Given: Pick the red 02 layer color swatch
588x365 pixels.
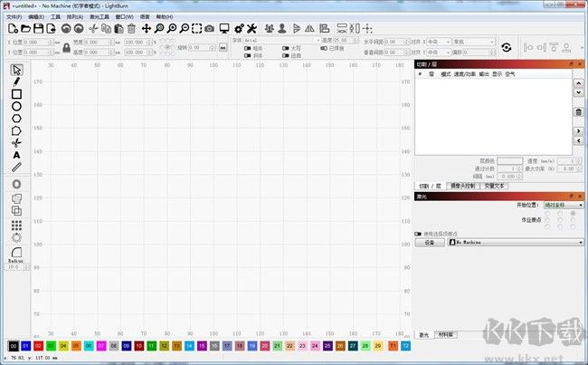Looking at the screenshot, I should [38, 346].
